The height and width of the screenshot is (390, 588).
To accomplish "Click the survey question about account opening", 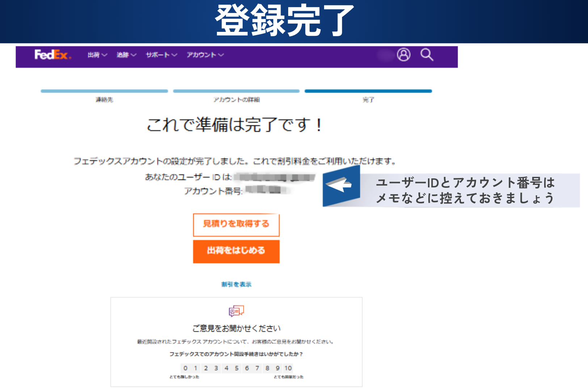I will tap(236, 354).
